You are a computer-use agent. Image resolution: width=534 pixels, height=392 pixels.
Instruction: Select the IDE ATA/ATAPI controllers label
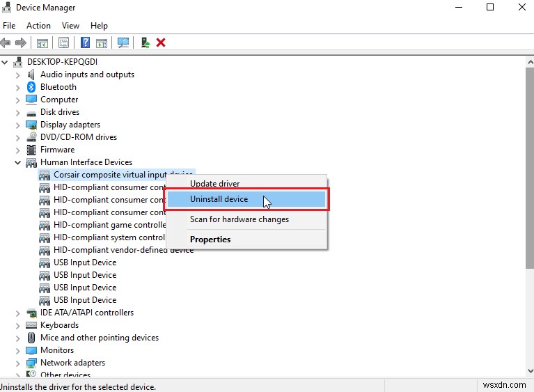[87, 313]
